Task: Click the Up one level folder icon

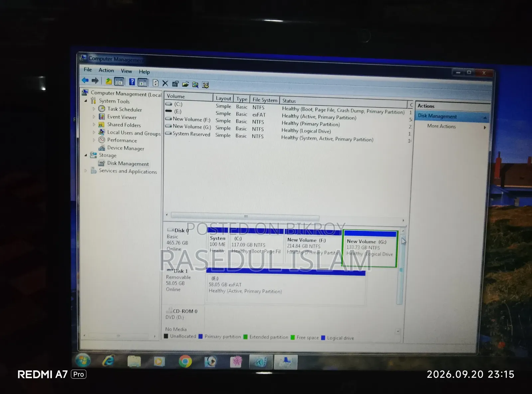Action: tap(109, 81)
